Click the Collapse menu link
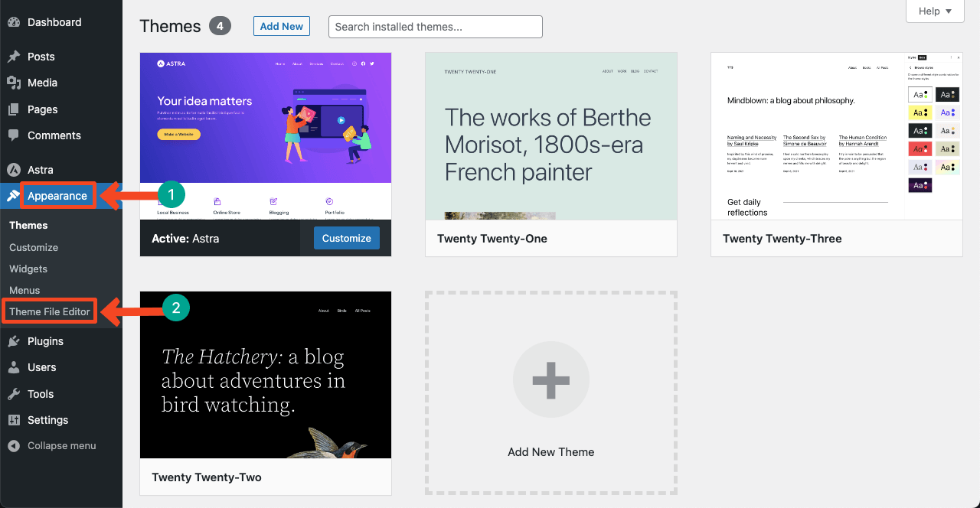 tap(61, 445)
